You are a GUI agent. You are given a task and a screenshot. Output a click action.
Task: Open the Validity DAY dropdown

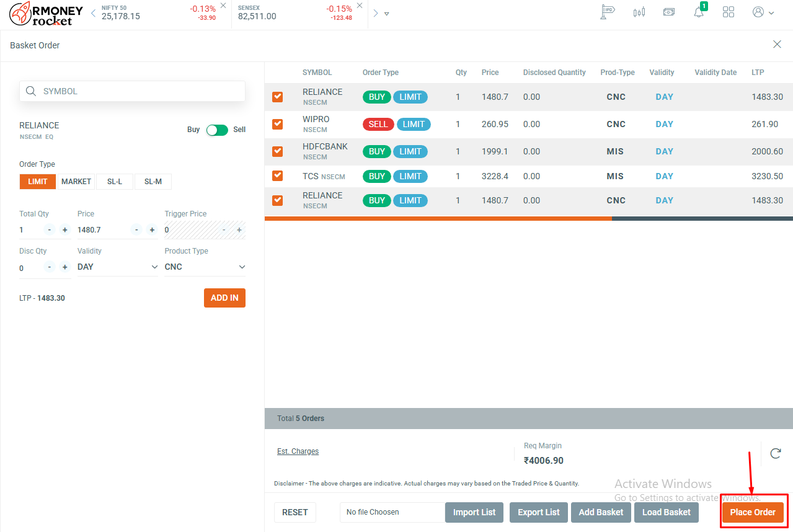[118, 267]
